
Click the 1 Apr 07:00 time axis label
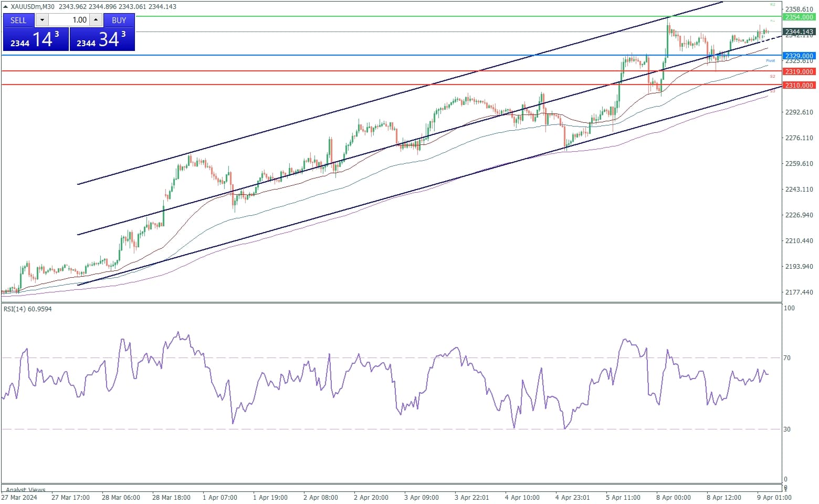coord(220,498)
